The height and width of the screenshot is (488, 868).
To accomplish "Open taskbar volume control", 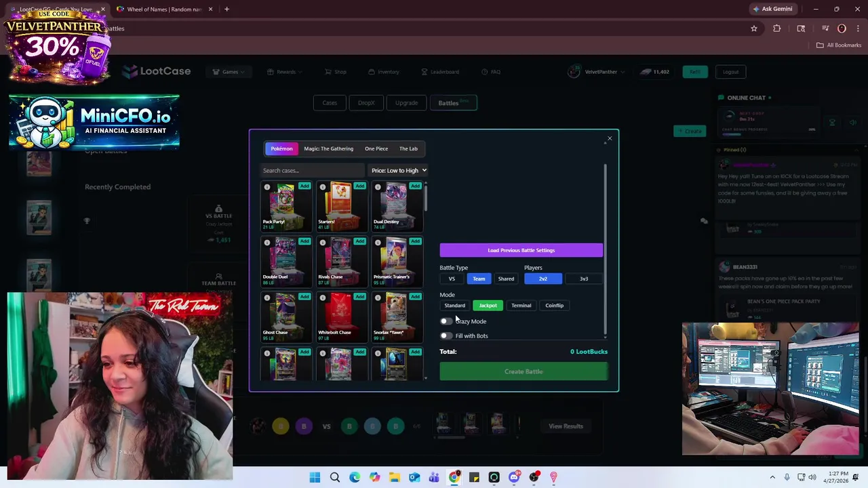I will coord(813,477).
